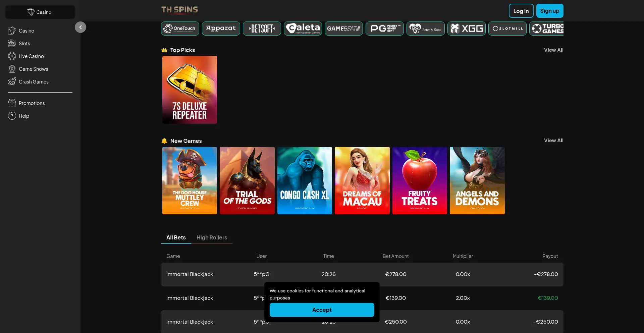This screenshot has height=333, width=644.
Task: Click the Bet Amount column header
Action: point(396,256)
